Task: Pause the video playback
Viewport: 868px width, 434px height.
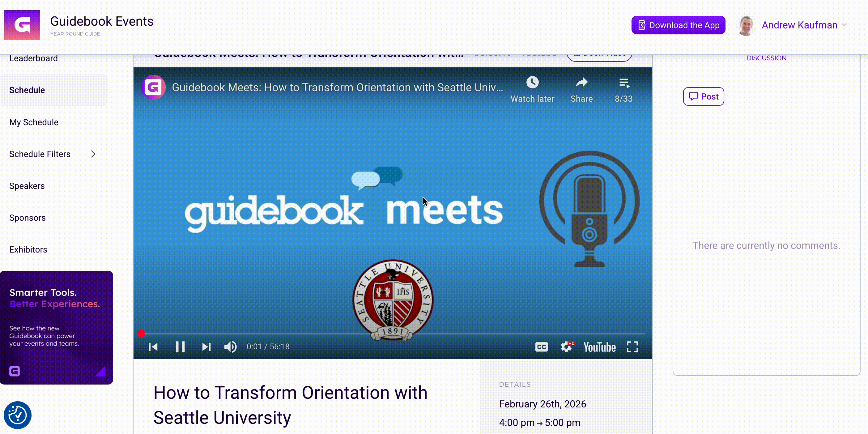Action: coord(180,347)
